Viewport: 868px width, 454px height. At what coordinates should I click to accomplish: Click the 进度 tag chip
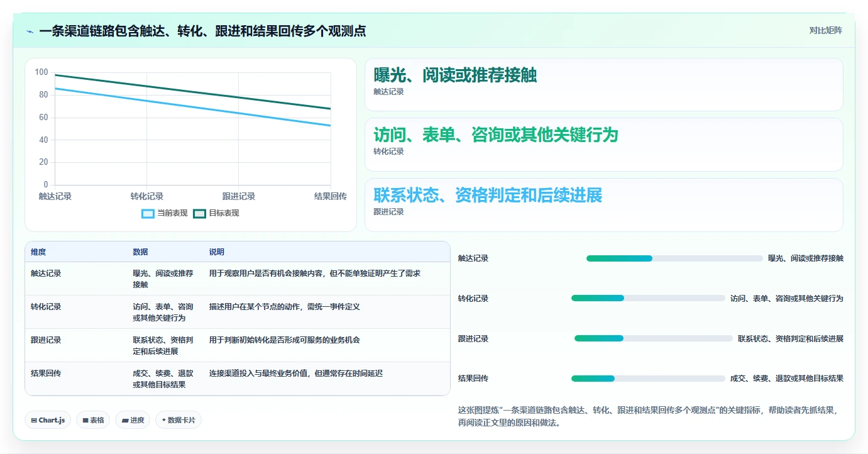(133, 420)
